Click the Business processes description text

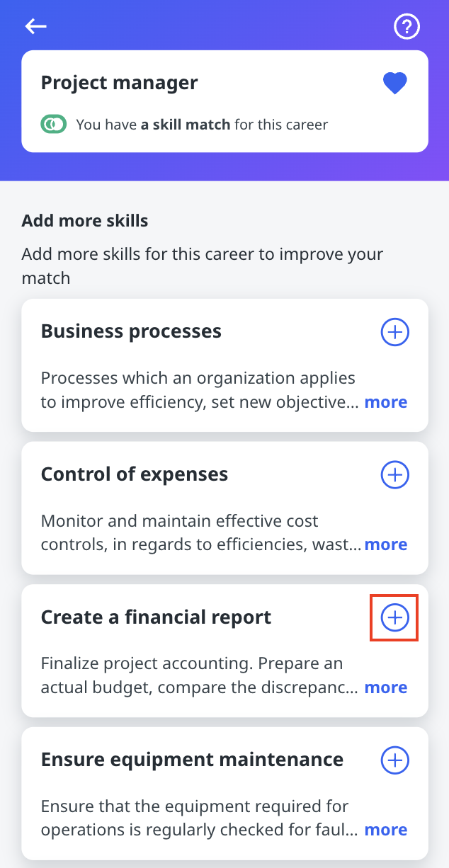(198, 390)
